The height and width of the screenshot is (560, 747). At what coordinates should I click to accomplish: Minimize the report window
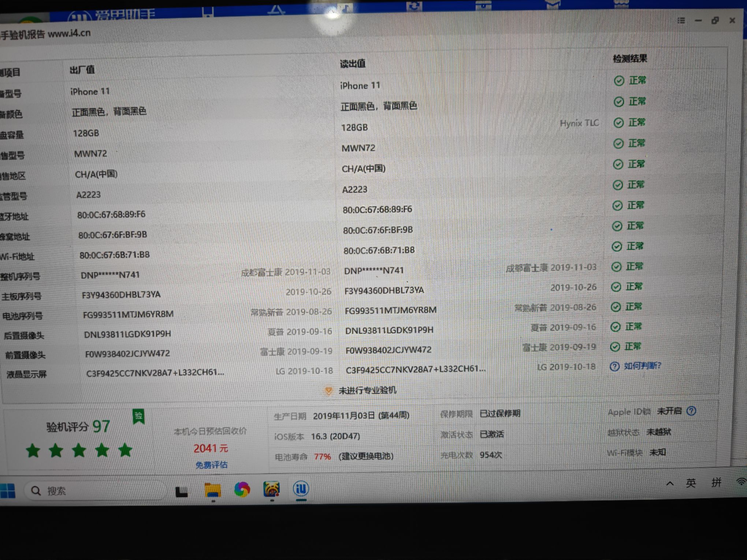tap(698, 20)
